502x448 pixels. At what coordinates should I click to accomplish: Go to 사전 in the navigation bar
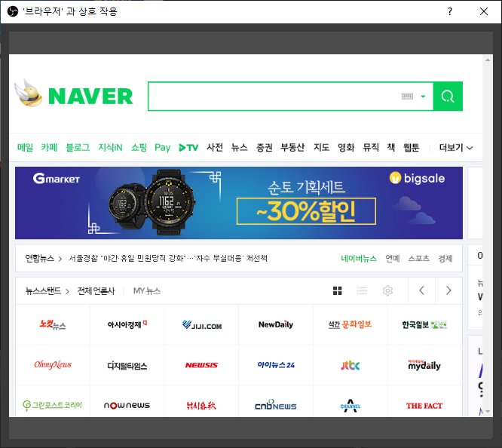tap(215, 147)
